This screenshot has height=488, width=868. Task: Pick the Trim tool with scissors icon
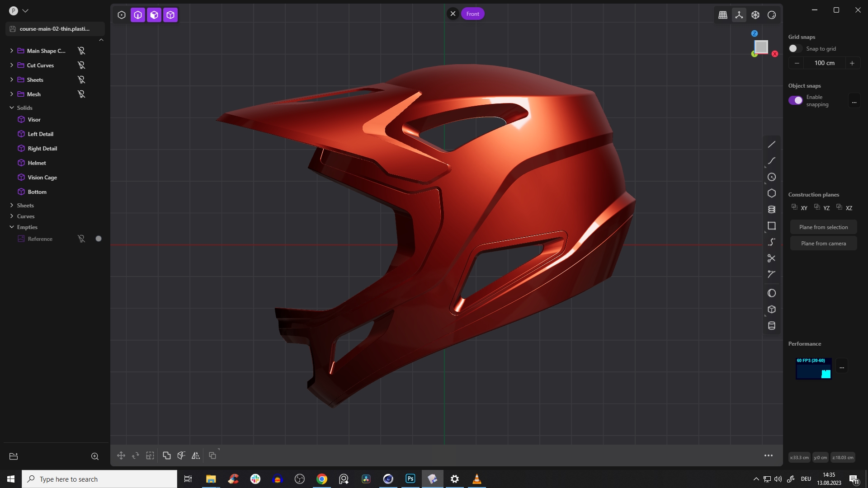[x=772, y=258]
